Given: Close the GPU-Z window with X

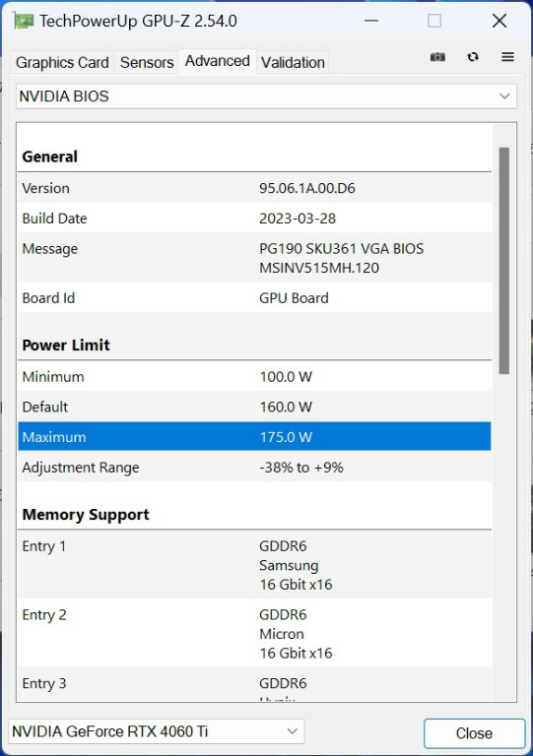Looking at the screenshot, I should pos(500,21).
